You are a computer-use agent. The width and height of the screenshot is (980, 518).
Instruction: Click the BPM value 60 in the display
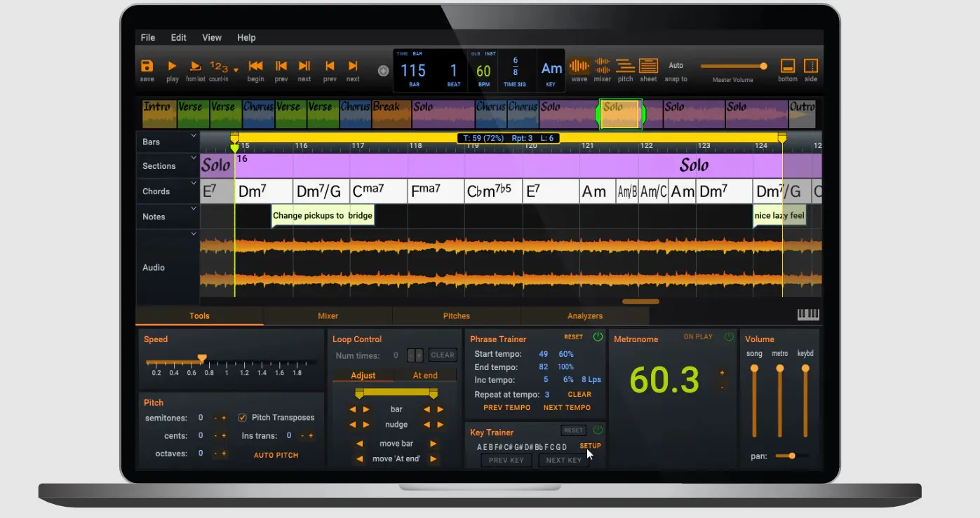483,71
